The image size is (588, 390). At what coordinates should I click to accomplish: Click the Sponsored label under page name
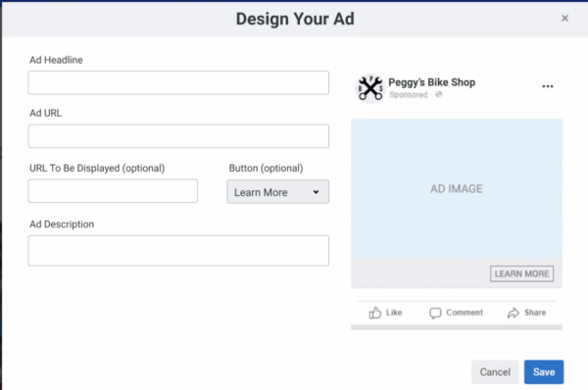[x=408, y=95]
